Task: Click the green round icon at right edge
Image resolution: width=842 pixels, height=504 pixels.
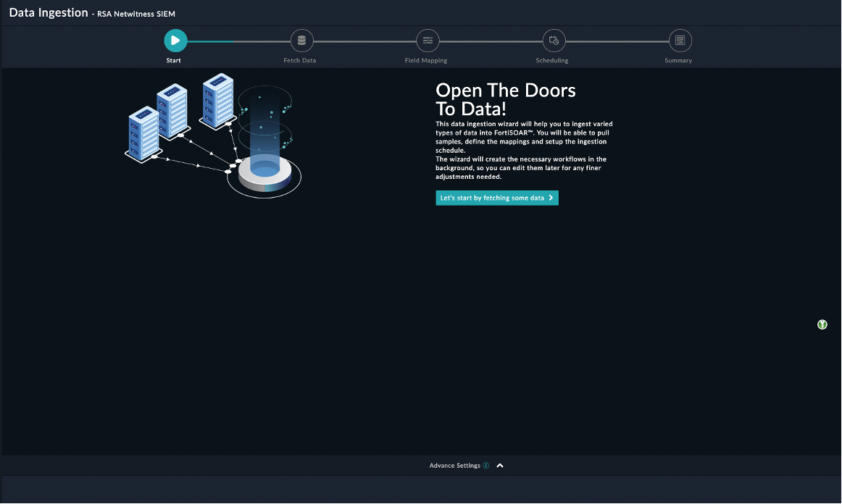Action: pos(822,324)
